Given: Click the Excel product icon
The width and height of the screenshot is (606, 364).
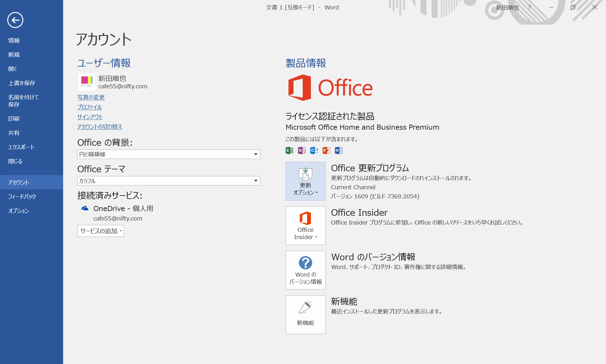Looking at the screenshot, I should 289,150.
